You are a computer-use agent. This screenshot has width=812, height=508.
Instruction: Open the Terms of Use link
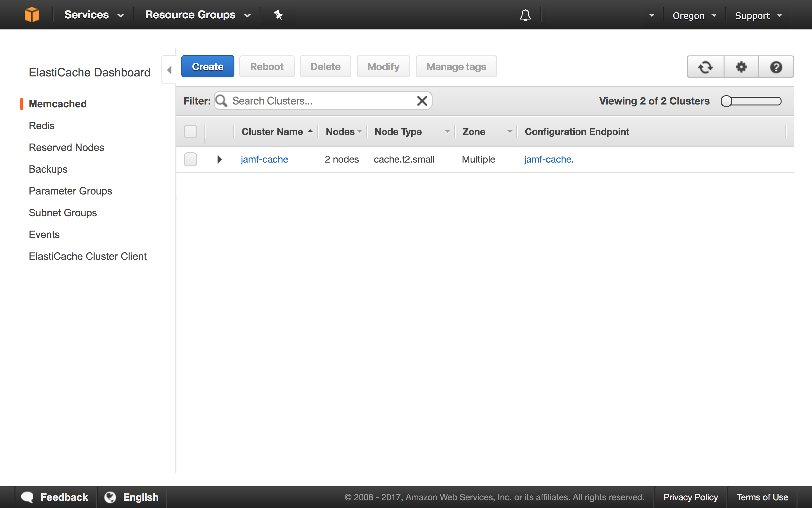[762, 497]
